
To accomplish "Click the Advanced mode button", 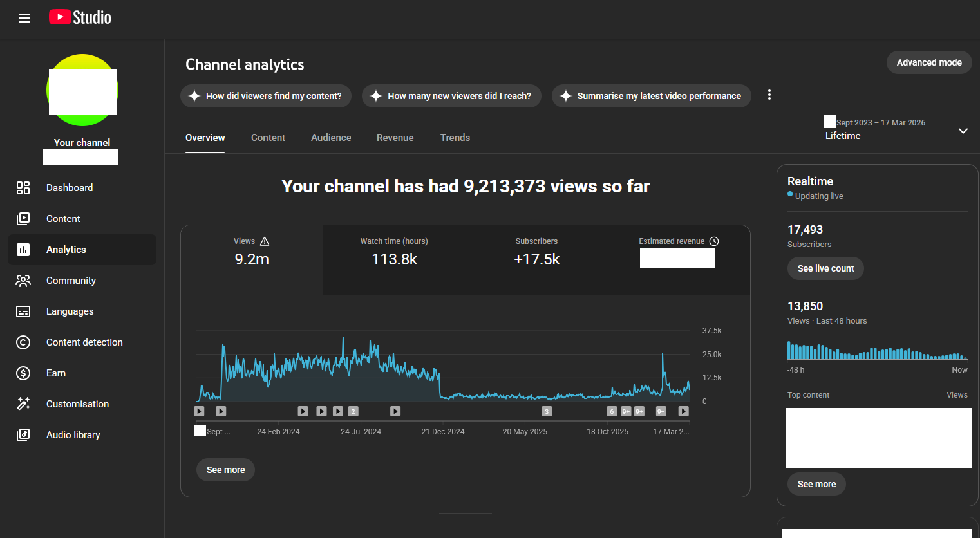I will point(929,62).
